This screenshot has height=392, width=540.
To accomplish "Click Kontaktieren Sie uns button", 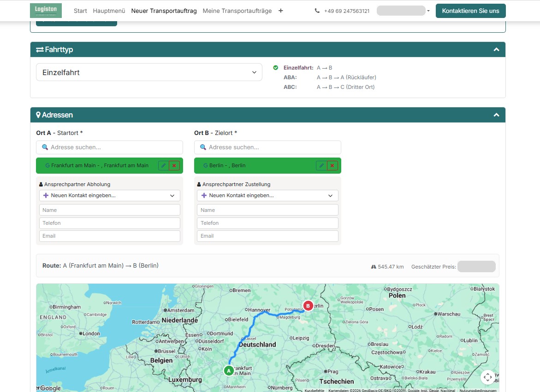I will coord(470,11).
